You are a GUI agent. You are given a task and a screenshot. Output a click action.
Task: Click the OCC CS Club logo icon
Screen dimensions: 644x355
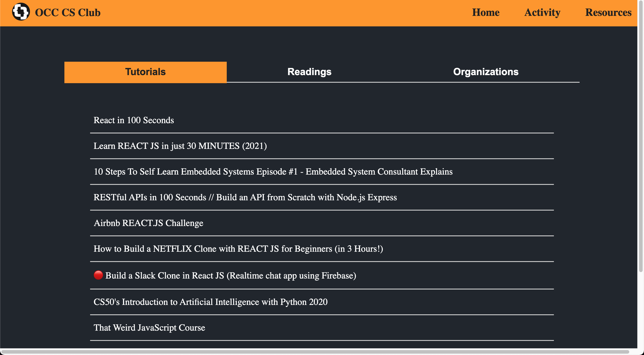tap(21, 12)
